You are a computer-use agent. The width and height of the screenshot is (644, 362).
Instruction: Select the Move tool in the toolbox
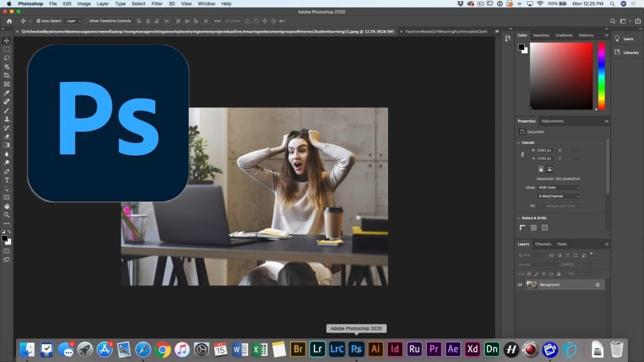pyautogui.click(x=6, y=41)
